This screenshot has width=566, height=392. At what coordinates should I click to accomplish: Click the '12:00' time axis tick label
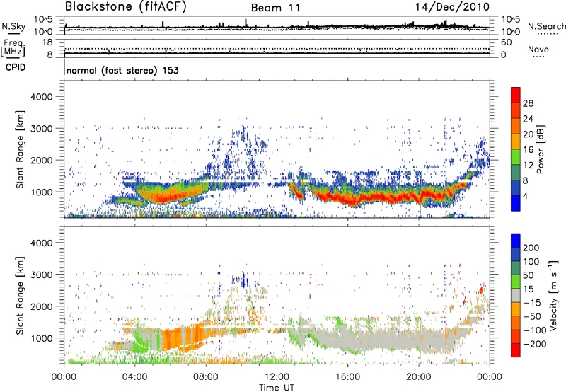[x=277, y=377]
